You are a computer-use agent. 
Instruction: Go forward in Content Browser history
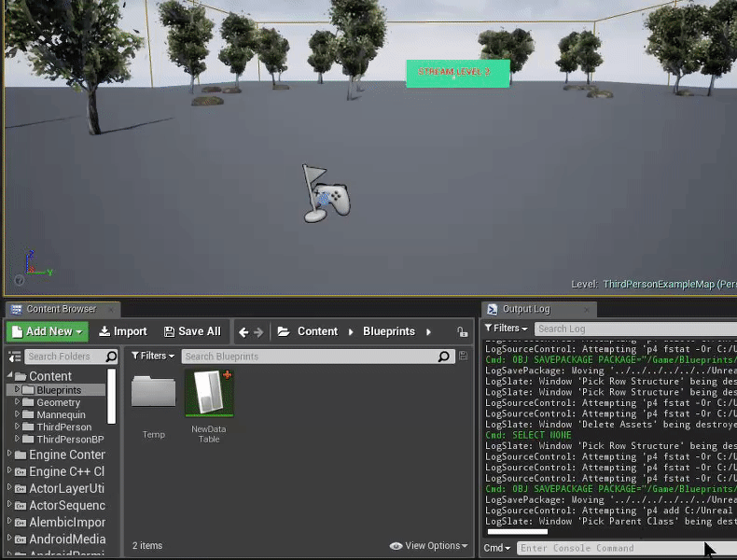[258, 332]
